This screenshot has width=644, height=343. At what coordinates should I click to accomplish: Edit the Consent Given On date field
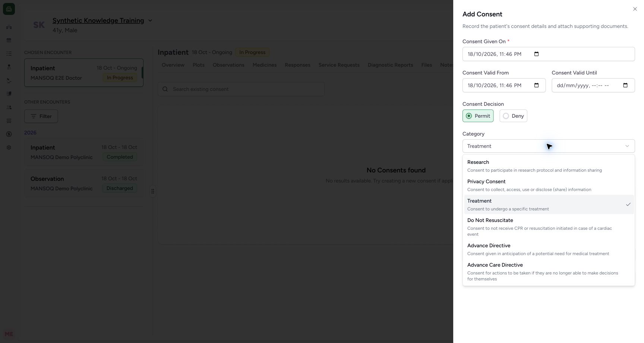[x=549, y=54]
